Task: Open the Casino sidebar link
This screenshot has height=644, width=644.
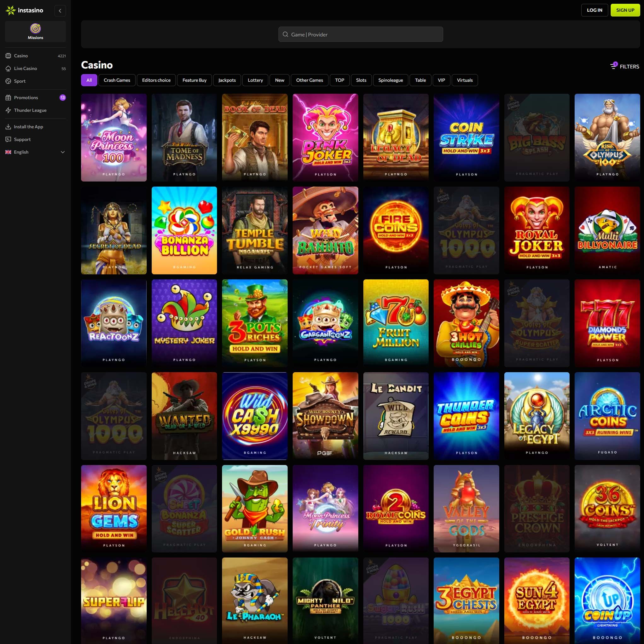Action: pyautogui.click(x=35, y=56)
